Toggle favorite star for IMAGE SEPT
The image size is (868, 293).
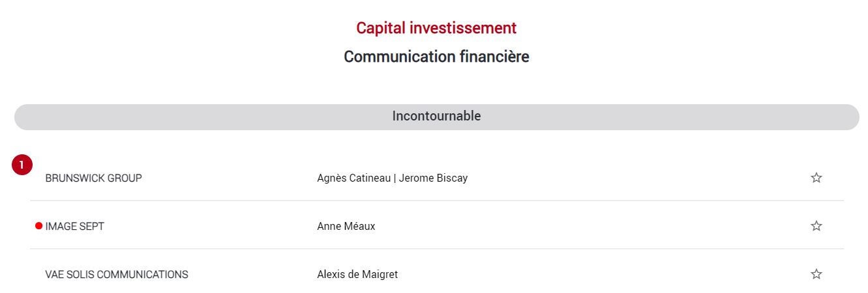coord(816,226)
